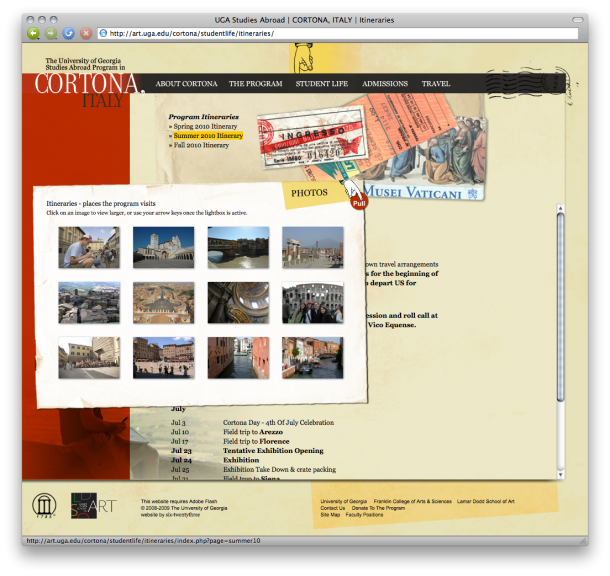Click 'Cortona Day - 4th Of July Celebration'
The width and height of the screenshot is (610, 576).
(x=278, y=423)
